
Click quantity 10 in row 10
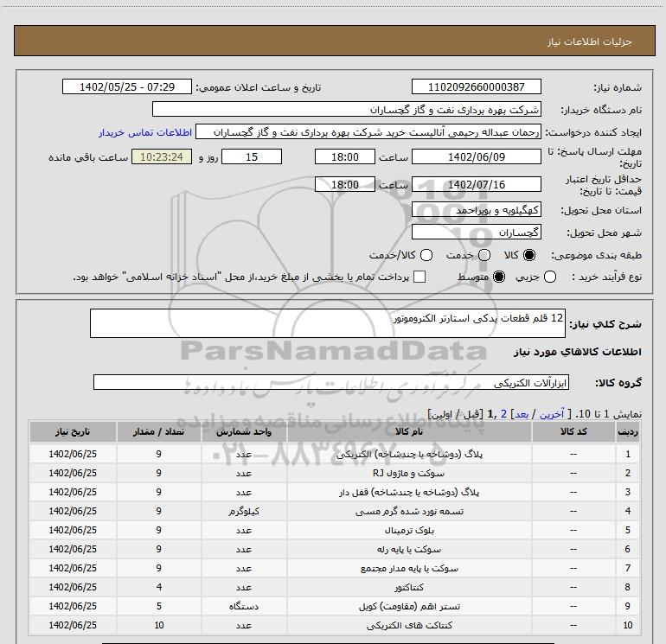158,625
